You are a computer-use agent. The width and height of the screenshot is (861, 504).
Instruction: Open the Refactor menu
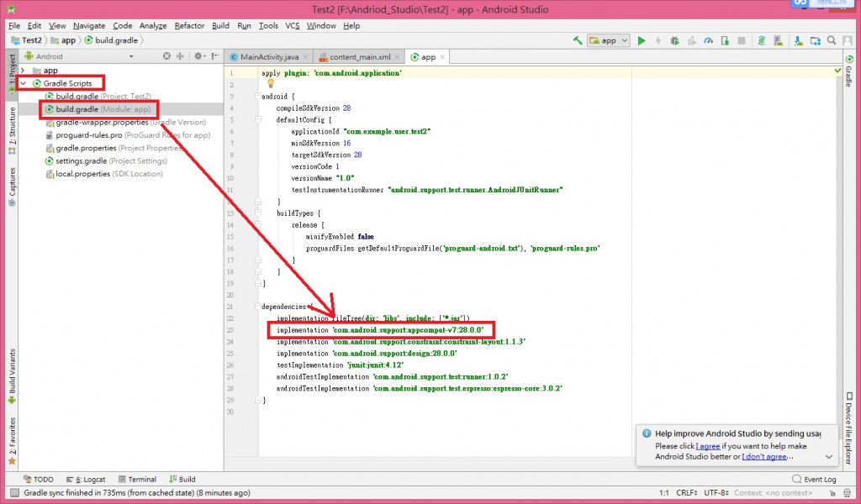(x=189, y=26)
